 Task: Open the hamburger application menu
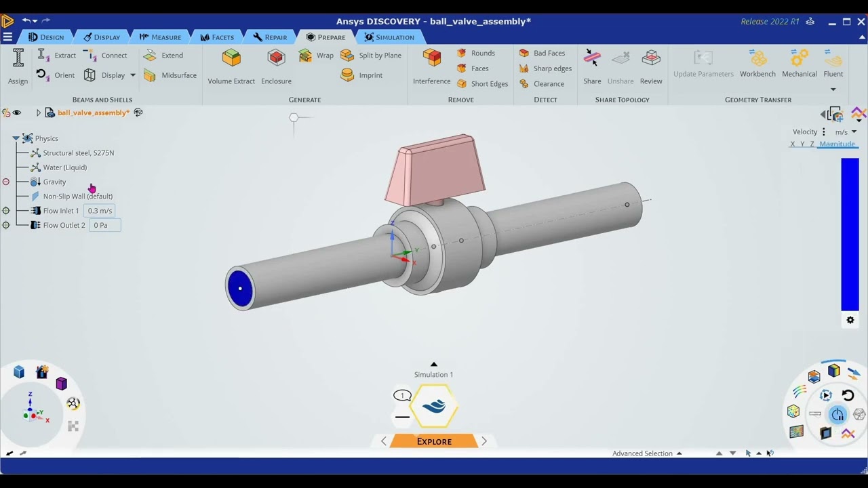tap(7, 37)
